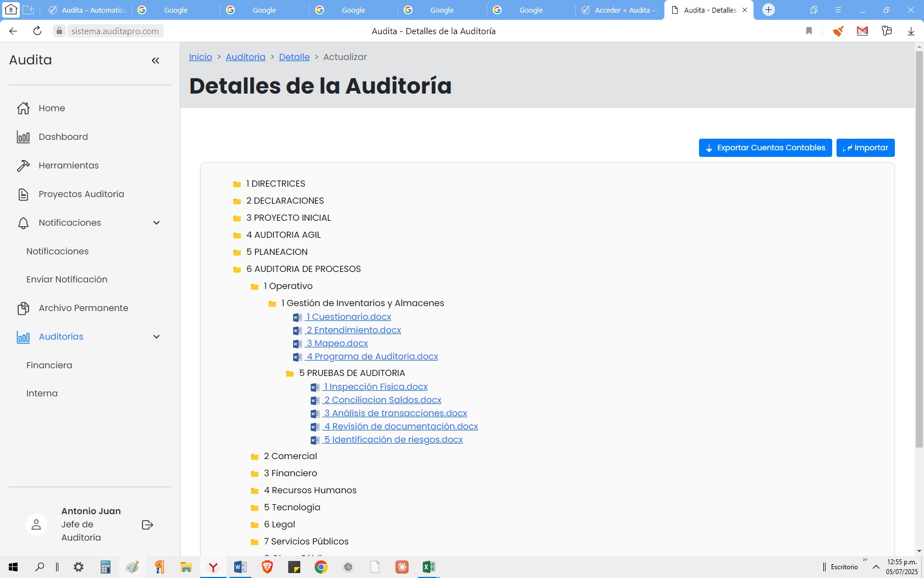Click the Auditoria breadcrumb link

(245, 57)
